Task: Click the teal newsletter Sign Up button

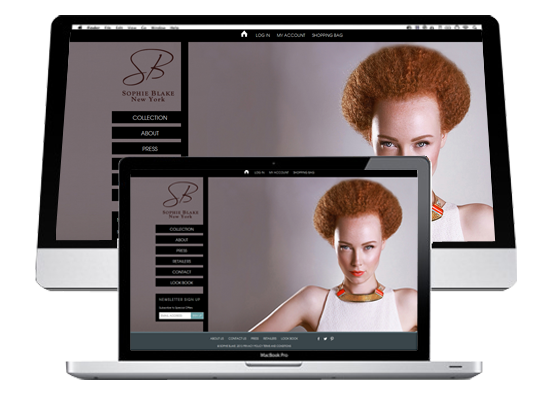Action: coord(197,316)
